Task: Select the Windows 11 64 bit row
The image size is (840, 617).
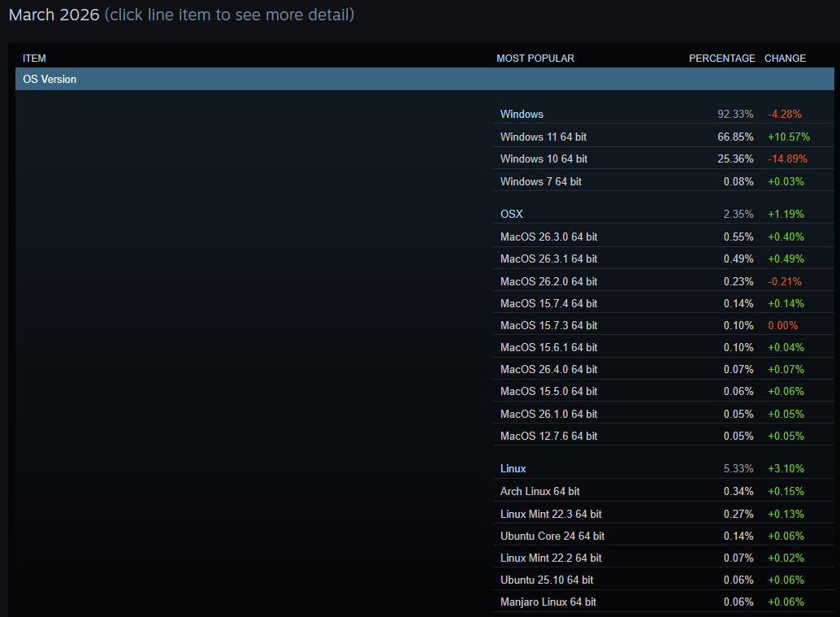Action: (x=663, y=137)
